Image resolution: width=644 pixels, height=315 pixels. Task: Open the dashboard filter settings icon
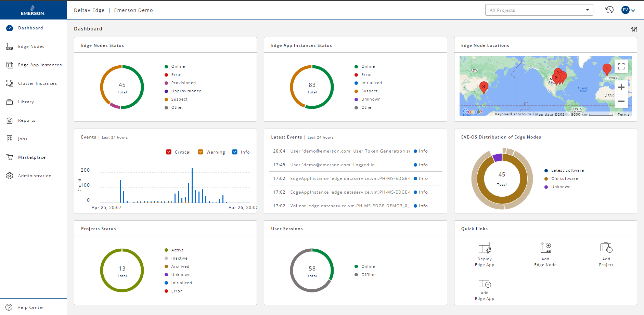pos(634,29)
